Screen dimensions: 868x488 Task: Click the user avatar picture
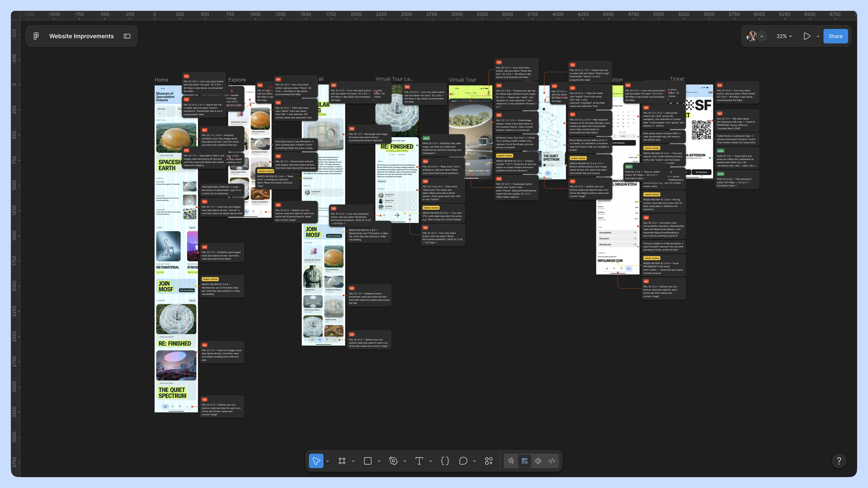coord(751,36)
